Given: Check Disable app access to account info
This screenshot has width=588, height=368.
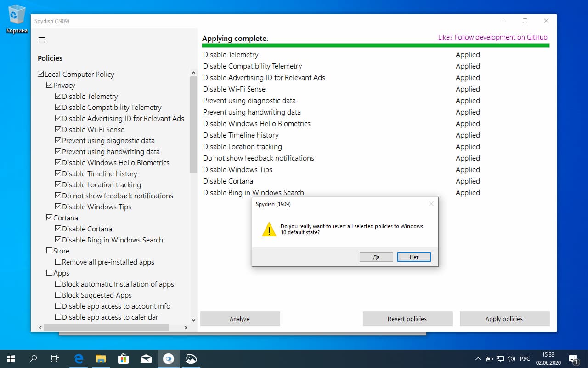Looking at the screenshot, I should tap(58, 306).
